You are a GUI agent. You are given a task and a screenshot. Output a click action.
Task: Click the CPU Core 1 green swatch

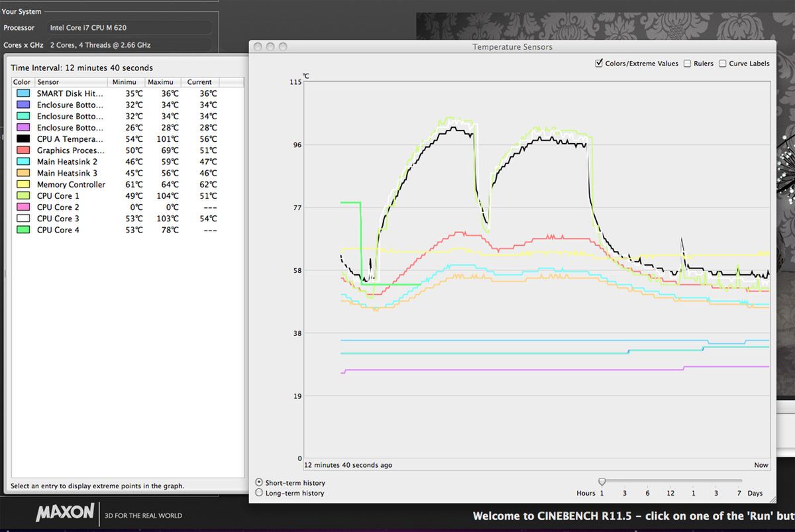tap(23, 196)
